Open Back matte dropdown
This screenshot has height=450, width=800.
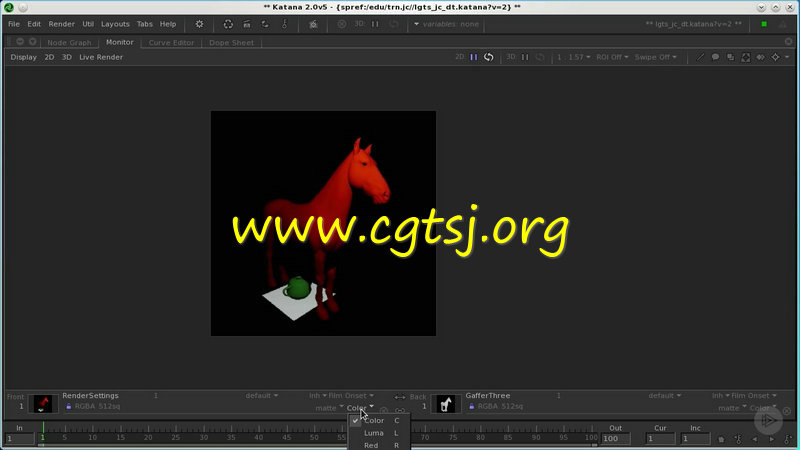tap(732, 408)
